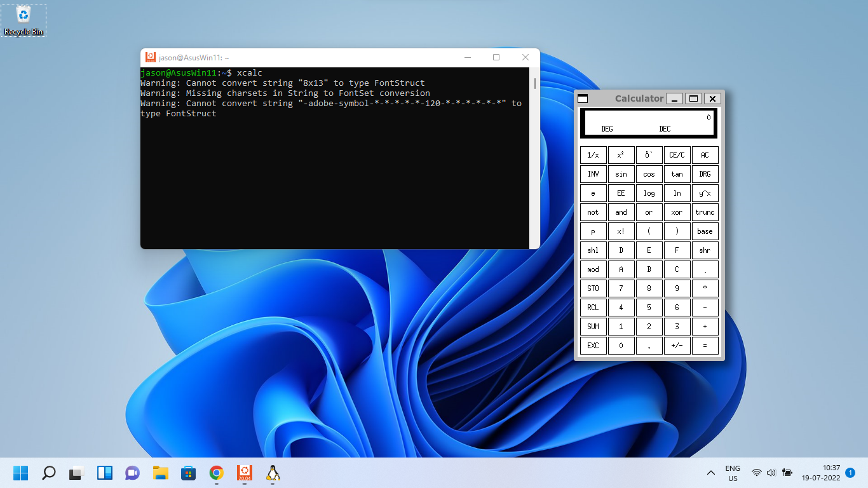Open the Recycle Bin desktop icon
Viewport: 868px width, 488px height.
pyautogui.click(x=24, y=20)
